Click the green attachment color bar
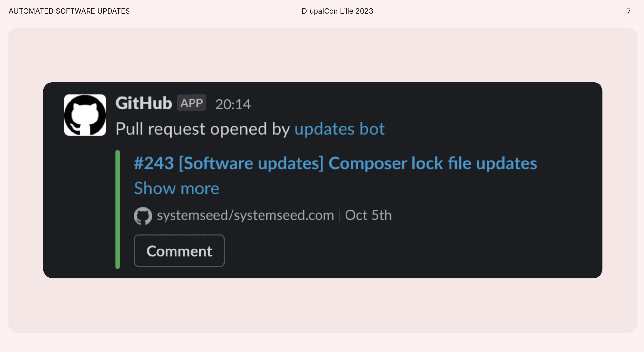644x352 pixels. [118, 209]
